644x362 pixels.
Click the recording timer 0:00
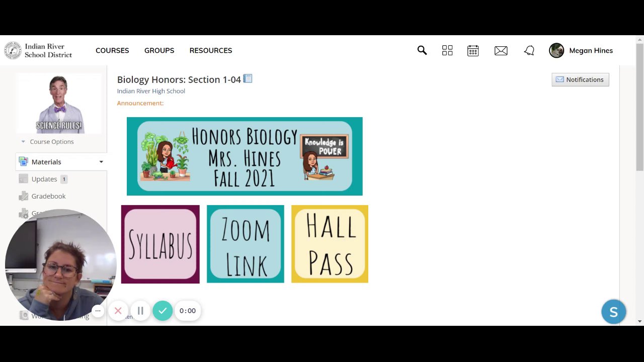coord(188,311)
